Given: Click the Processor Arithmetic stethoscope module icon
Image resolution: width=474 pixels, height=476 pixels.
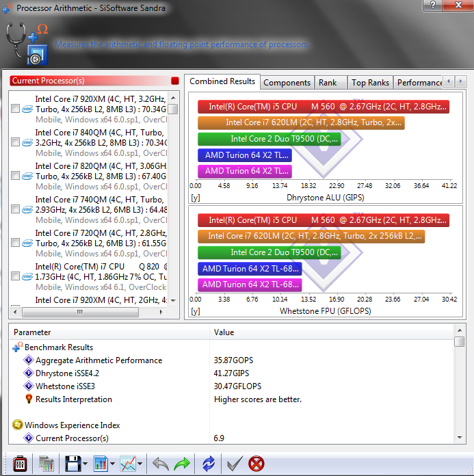Looking at the screenshot, I should point(27,44).
